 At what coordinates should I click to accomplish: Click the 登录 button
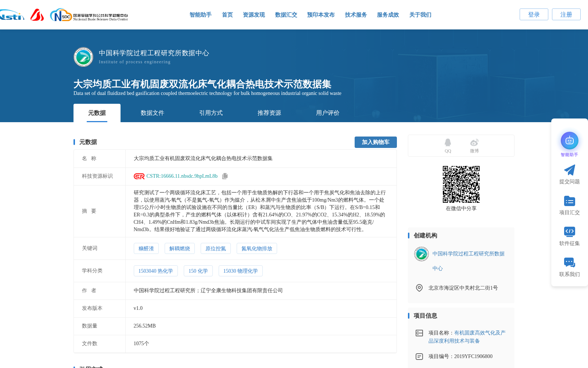(534, 14)
